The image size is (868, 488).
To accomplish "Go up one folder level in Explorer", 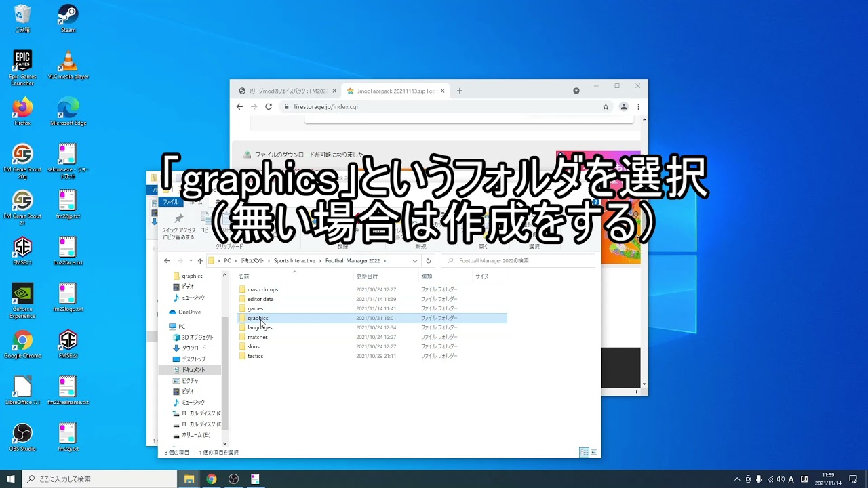I will tap(200, 260).
